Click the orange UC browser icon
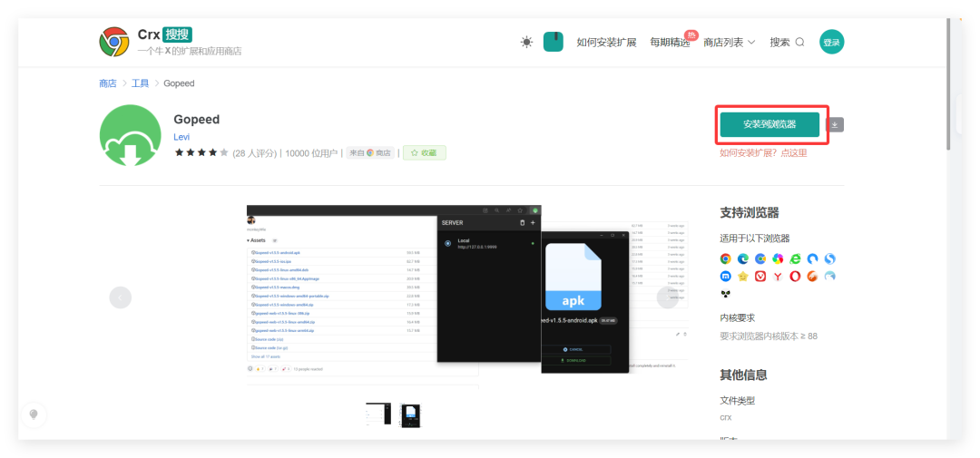Screen dimensions: 980x458 (x=812, y=277)
